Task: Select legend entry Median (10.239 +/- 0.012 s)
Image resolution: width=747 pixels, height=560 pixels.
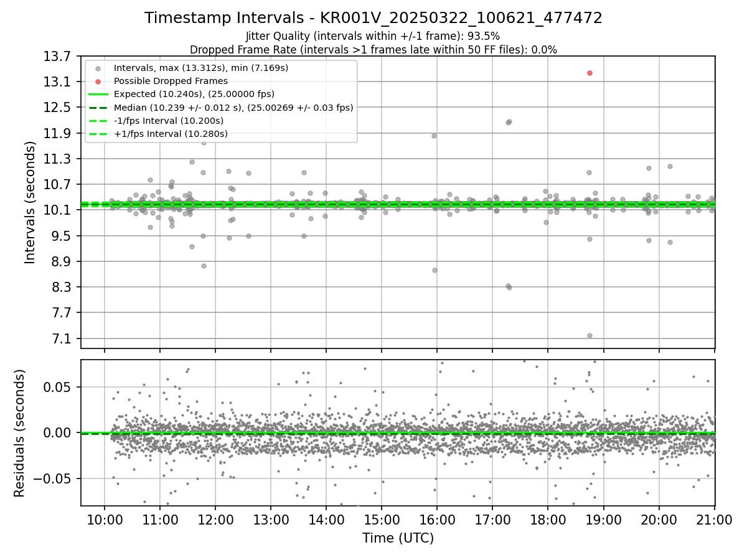Action: coord(233,108)
